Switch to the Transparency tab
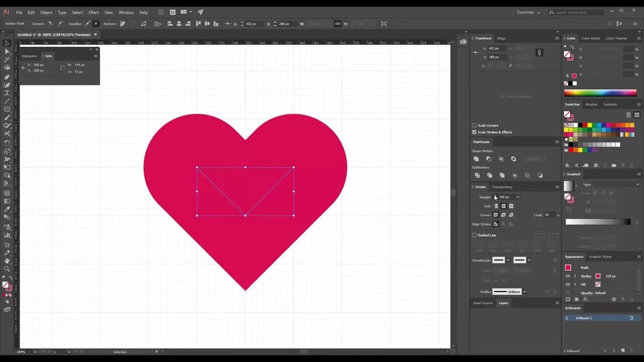 (x=502, y=187)
